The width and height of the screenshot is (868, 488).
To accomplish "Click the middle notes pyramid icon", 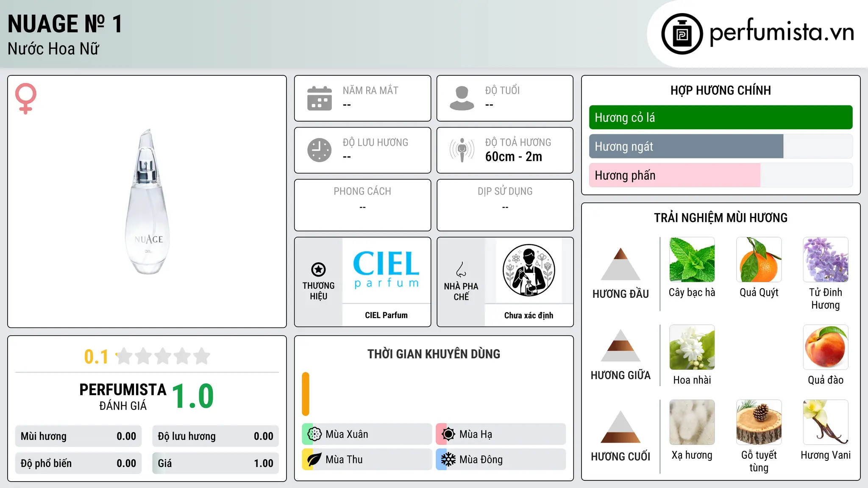I will click(x=620, y=345).
